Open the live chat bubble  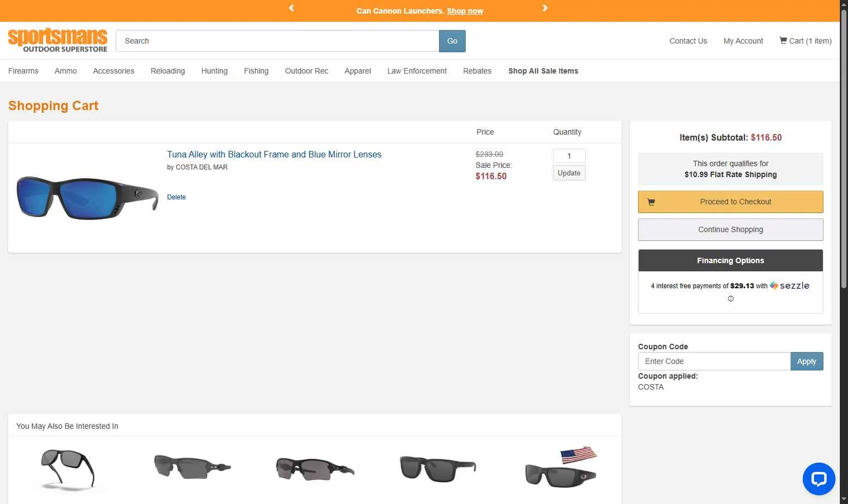pyautogui.click(x=819, y=479)
